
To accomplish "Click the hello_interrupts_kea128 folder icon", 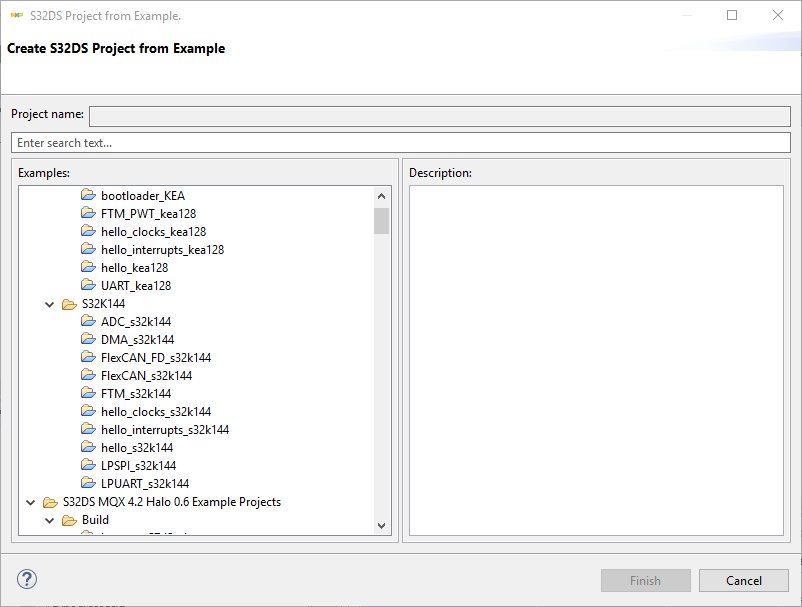I will tap(88, 249).
